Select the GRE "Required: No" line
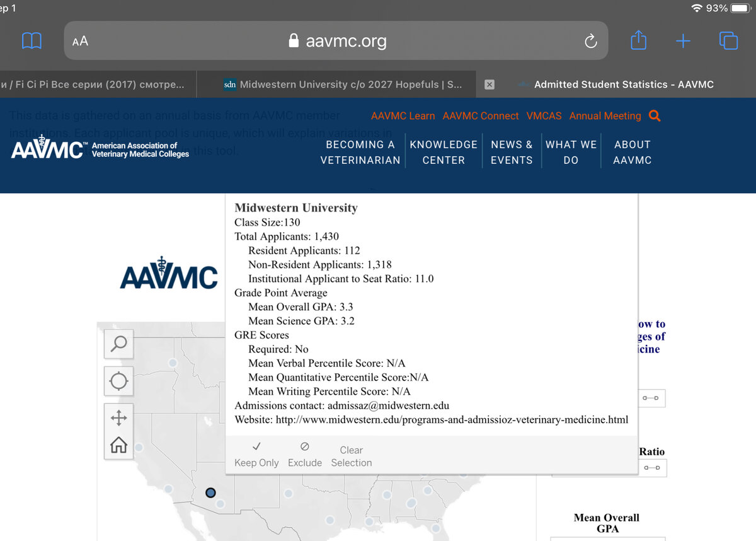The image size is (756, 541). click(278, 349)
